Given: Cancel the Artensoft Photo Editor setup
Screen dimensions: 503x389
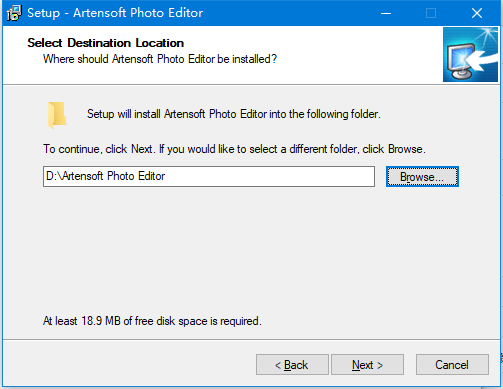Looking at the screenshot, I should (x=452, y=365).
